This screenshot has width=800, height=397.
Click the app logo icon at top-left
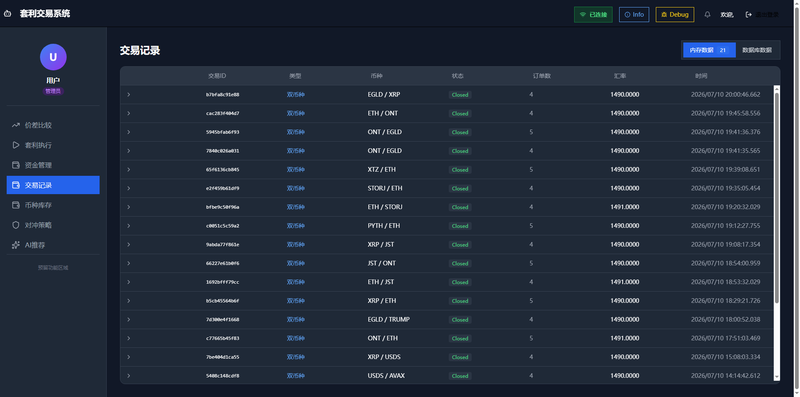[7, 14]
